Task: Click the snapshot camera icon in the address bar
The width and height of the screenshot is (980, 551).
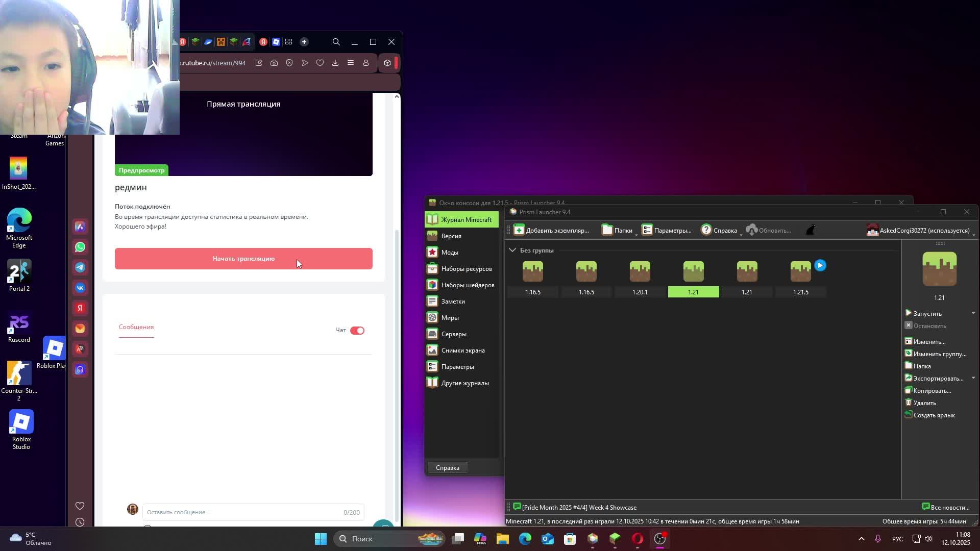Action: tap(274, 63)
